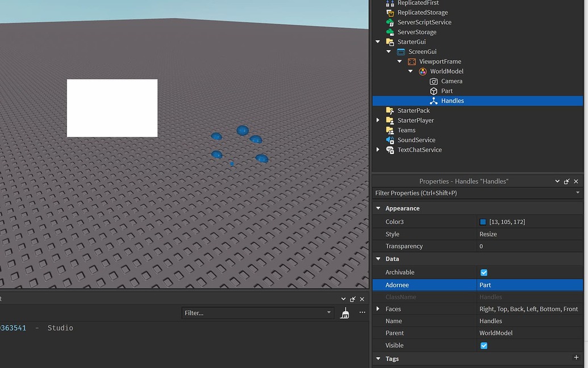
Task: Open the Color3 color swatch
Action: point(483,221)
